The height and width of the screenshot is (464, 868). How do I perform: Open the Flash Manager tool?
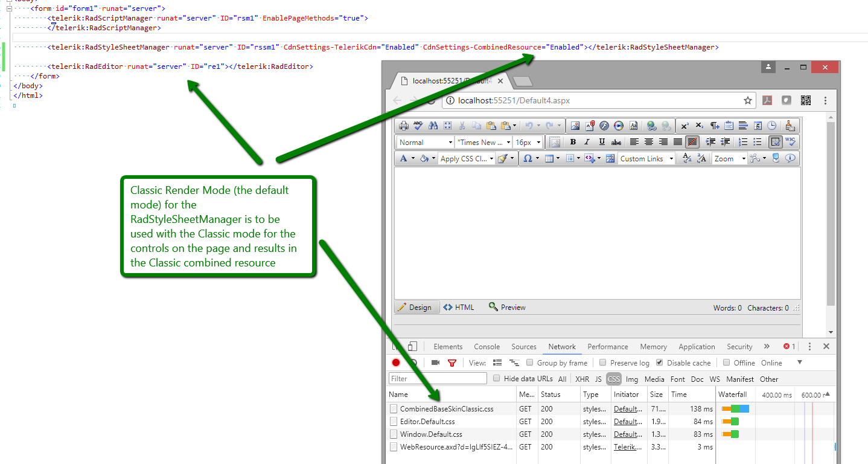click(604, 126)
